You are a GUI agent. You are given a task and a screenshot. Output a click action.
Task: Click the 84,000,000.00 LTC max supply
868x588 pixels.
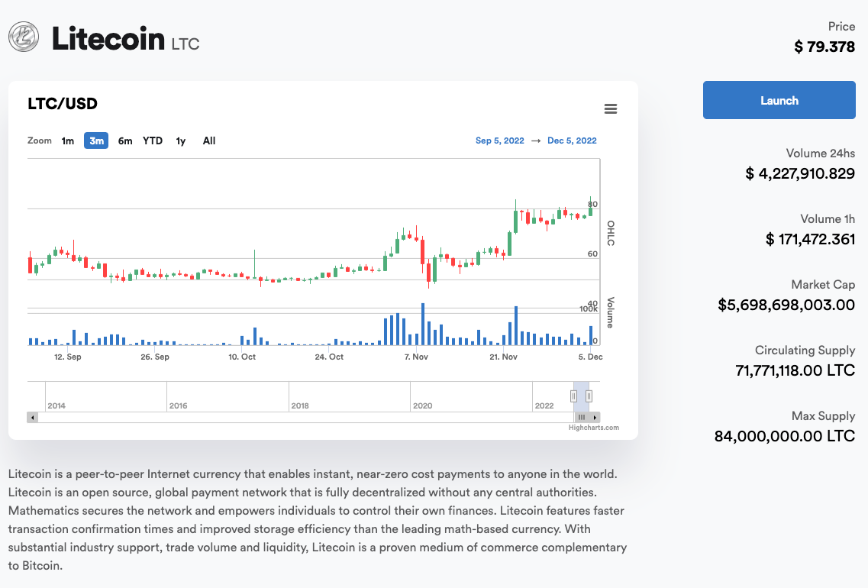[785, 436]
